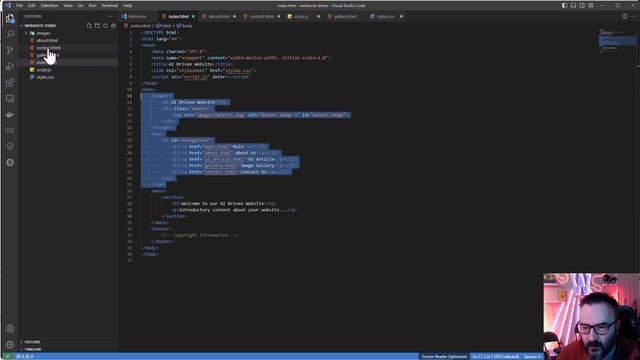The width and height of the screenshot is (640, 360).
Task: Open editor More Actions menu
Action: tap(633, 16)
